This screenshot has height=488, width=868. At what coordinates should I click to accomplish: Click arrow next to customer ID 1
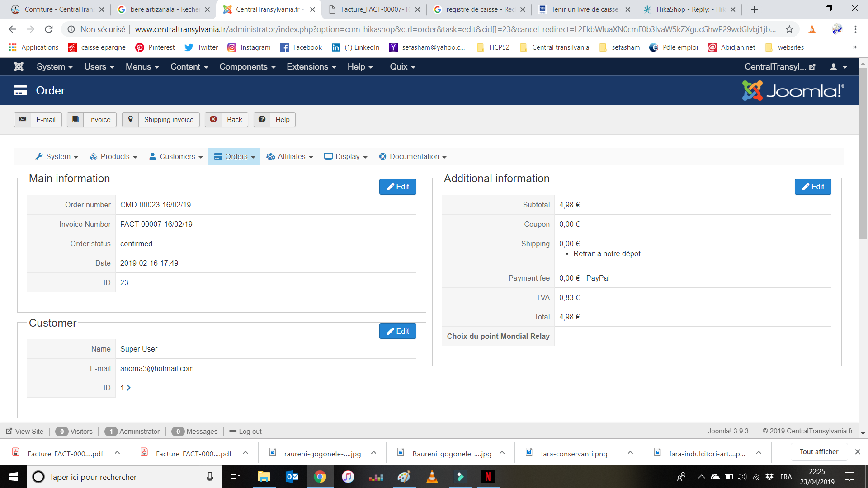coord(129,388)
